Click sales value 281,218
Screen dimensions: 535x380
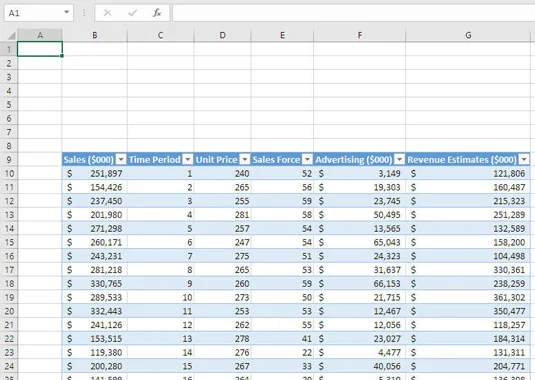[106, 270]
